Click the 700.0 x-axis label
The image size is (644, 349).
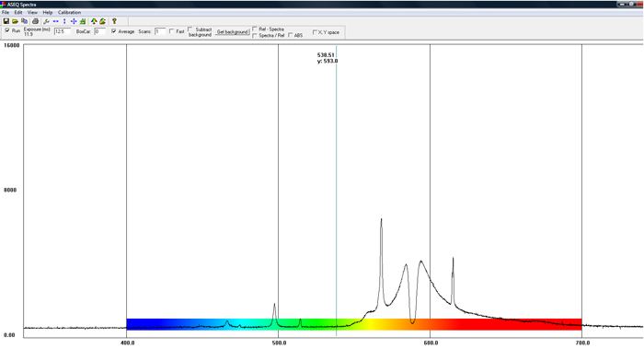click(x=582, y=343)
